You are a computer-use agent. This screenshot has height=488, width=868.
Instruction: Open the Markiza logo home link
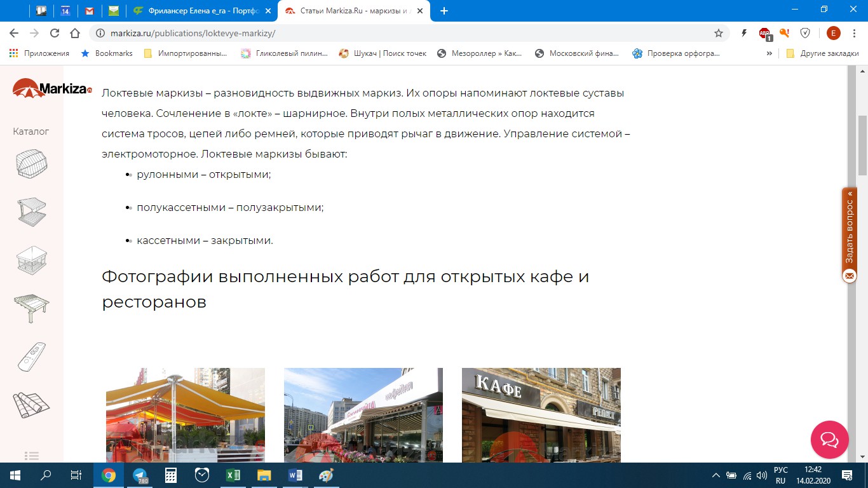(x=52, y=88)
